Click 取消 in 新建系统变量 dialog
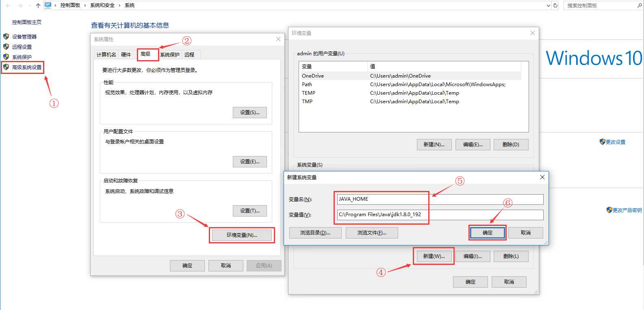Viewport: 644px width, 310px height. tap(526, 233)
